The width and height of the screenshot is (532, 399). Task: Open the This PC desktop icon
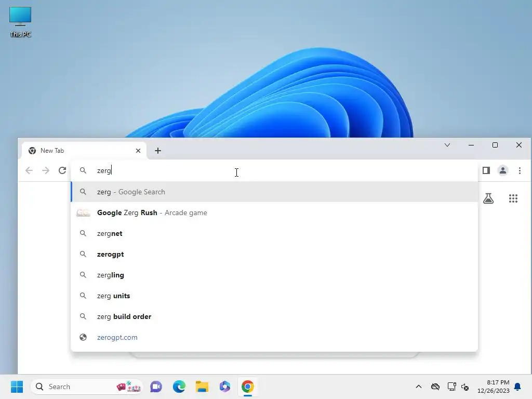click(x=20, y=22)
